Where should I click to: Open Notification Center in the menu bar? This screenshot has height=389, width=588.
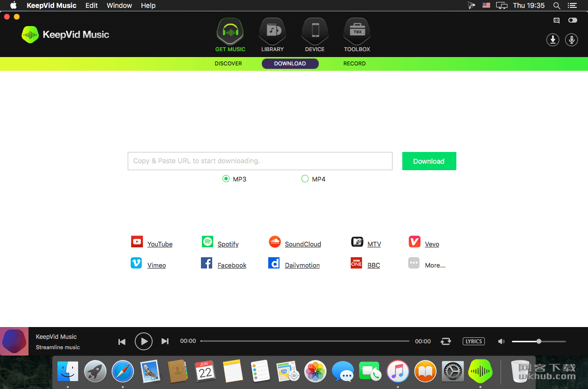coord(572,5)
